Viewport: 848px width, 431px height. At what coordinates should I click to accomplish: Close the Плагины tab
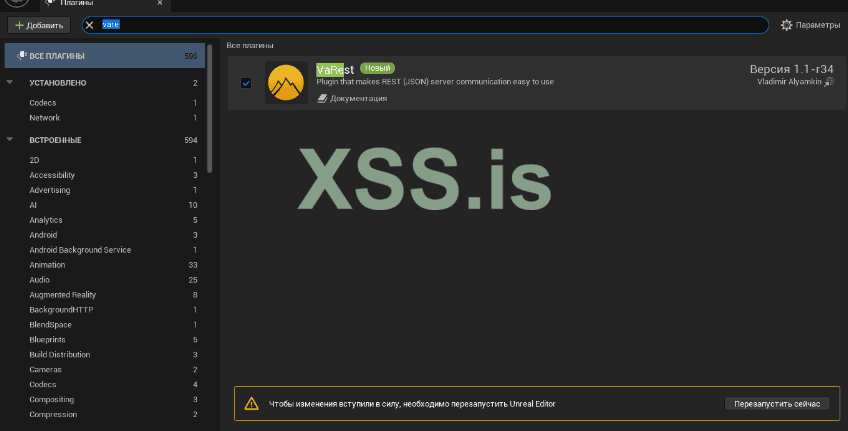coord(160,3)
